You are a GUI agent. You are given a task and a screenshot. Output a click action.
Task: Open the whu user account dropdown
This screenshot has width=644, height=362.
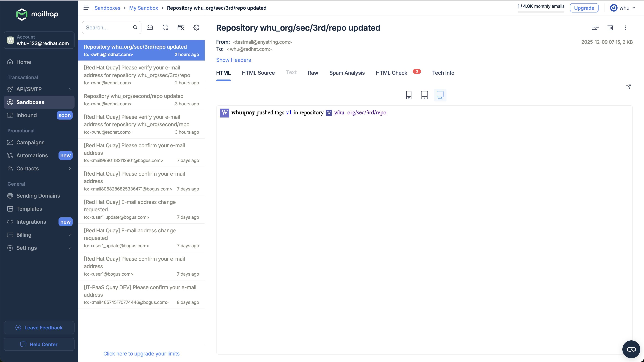623,8
